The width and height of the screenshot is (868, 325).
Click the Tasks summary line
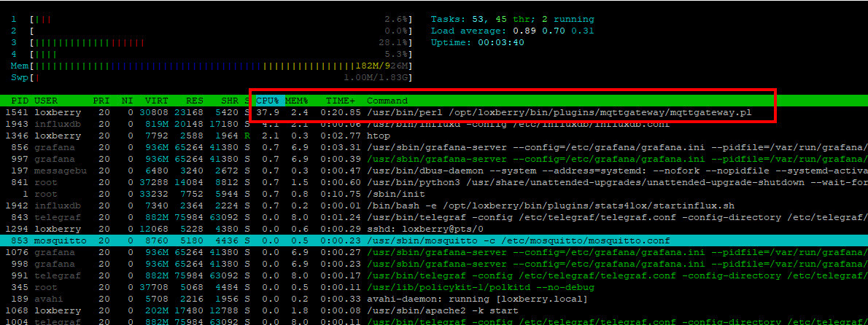pos(512,20)
